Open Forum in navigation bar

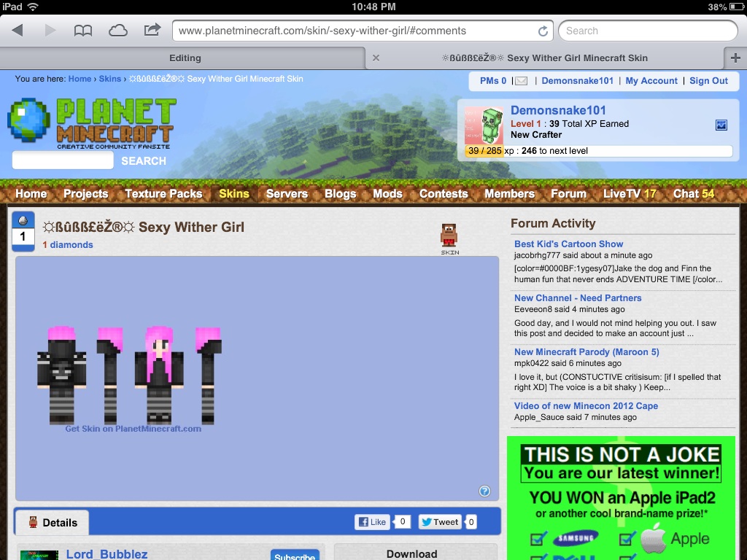point(568,194)
